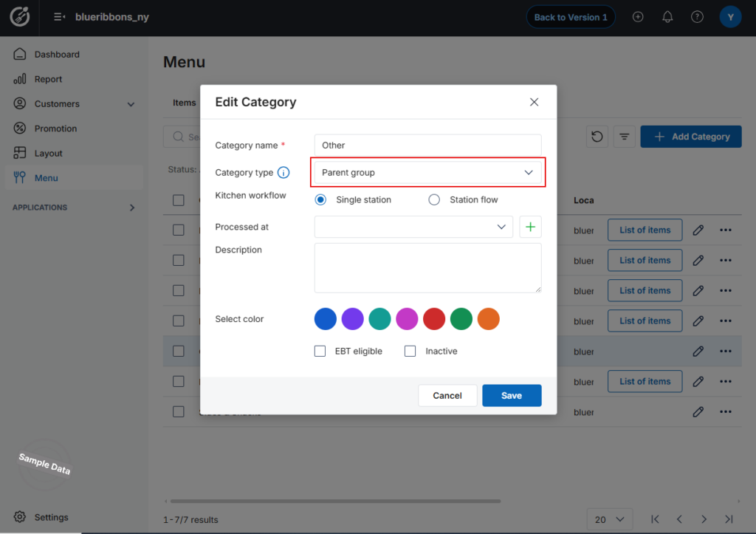Click the Cancel button
Viewport: 756px width, 534px height.
[x=447, y=396]
